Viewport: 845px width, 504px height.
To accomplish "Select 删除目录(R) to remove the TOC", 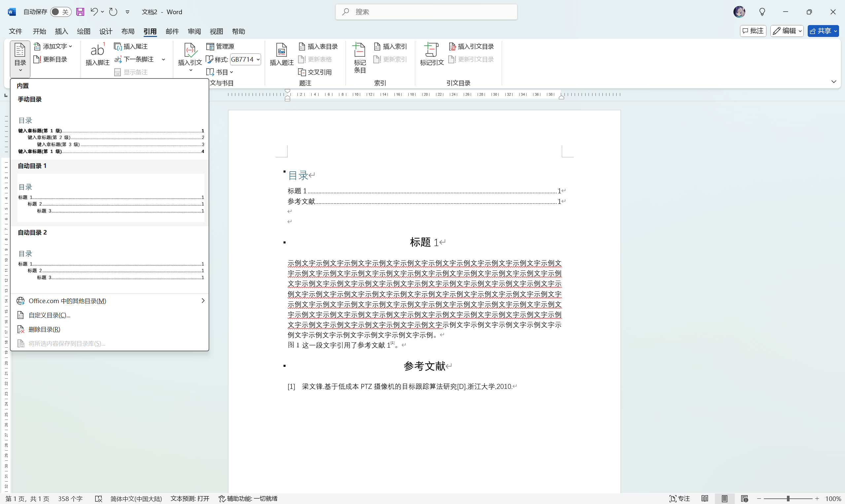I will click(x=44, y=329).
